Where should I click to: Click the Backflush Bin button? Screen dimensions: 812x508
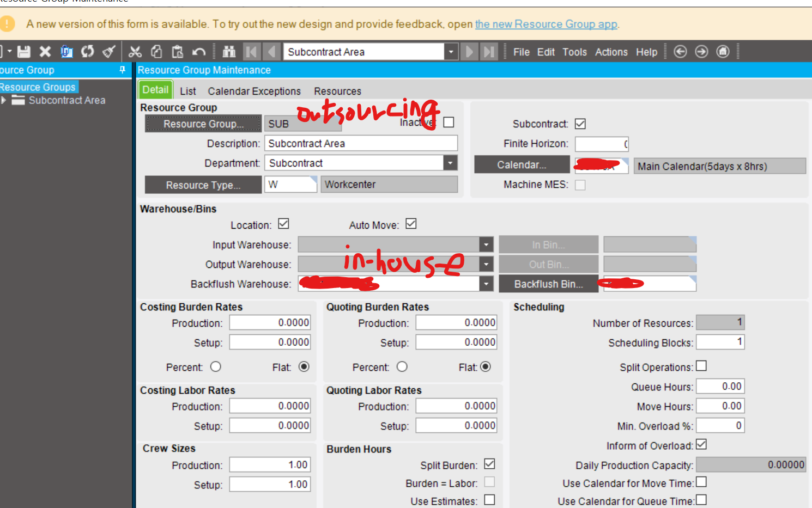548,283
